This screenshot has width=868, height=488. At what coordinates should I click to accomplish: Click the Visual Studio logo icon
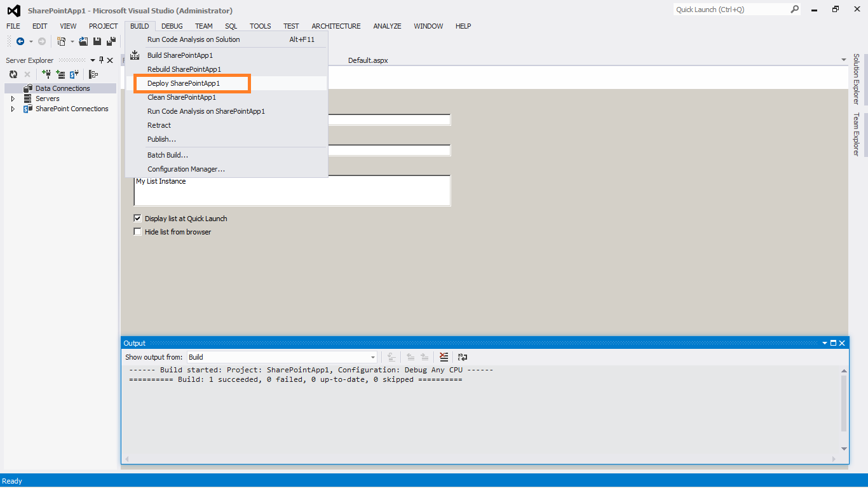point(13,10)
